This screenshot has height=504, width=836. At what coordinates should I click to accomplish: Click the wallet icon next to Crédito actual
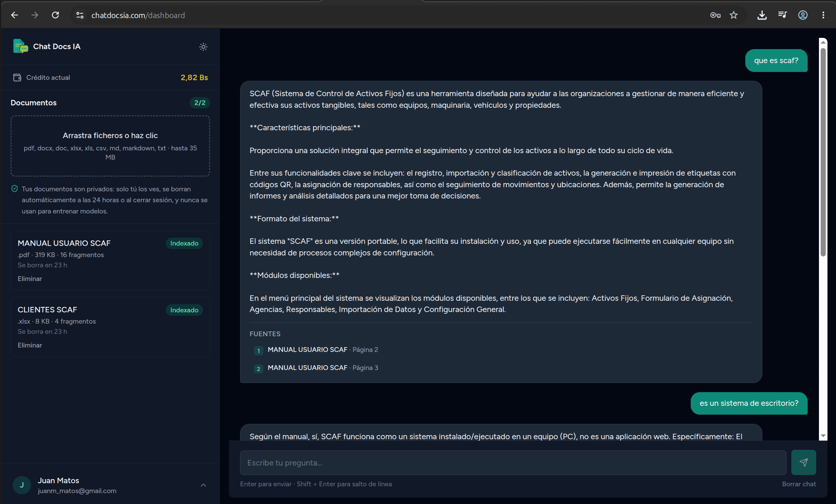[x=17, y=77]
